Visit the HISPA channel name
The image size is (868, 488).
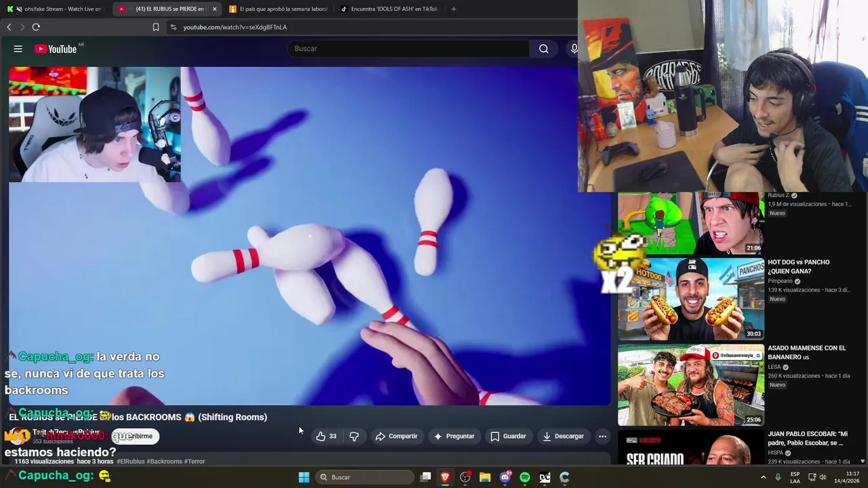pos(776,453)
